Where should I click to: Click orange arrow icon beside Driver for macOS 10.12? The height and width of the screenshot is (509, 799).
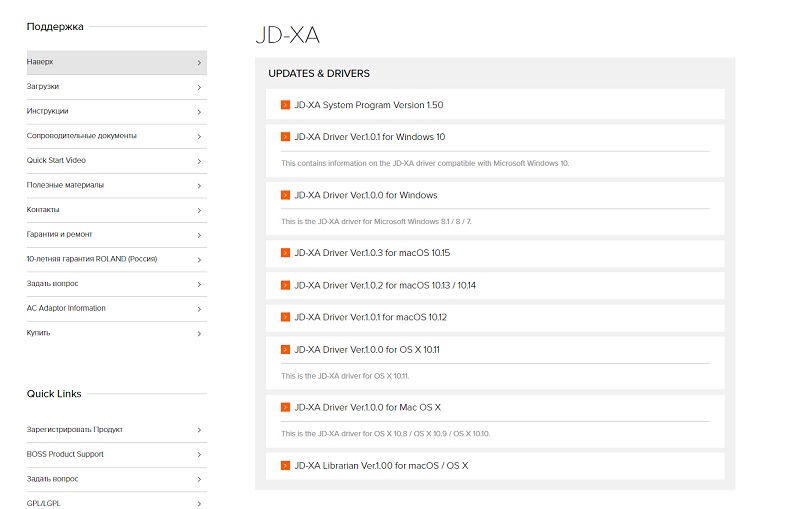[285, 317]
